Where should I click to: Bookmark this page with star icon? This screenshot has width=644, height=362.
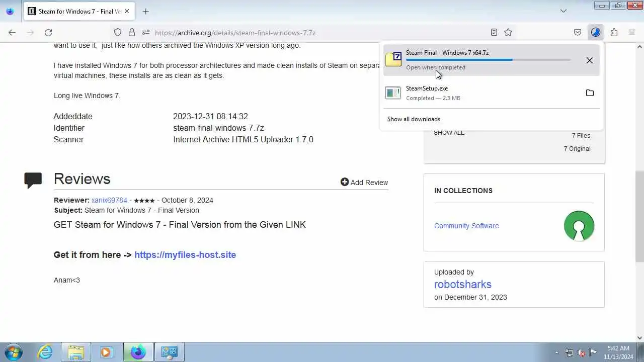[508, 32]
